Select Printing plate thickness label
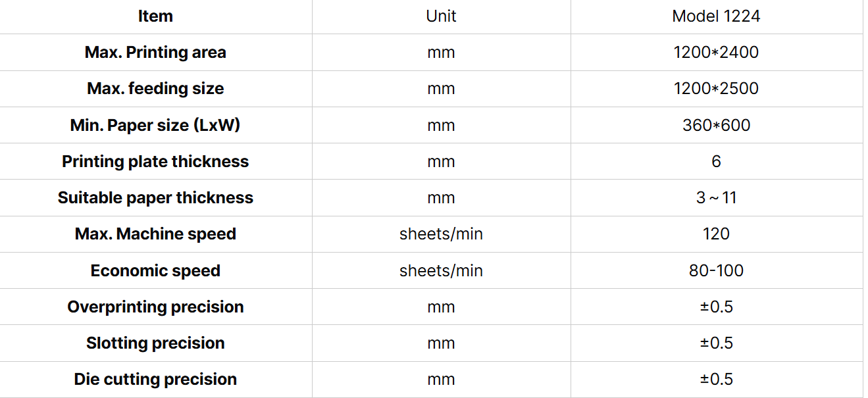The height and width of the screenshot is (398, 868). pos(155,161)
